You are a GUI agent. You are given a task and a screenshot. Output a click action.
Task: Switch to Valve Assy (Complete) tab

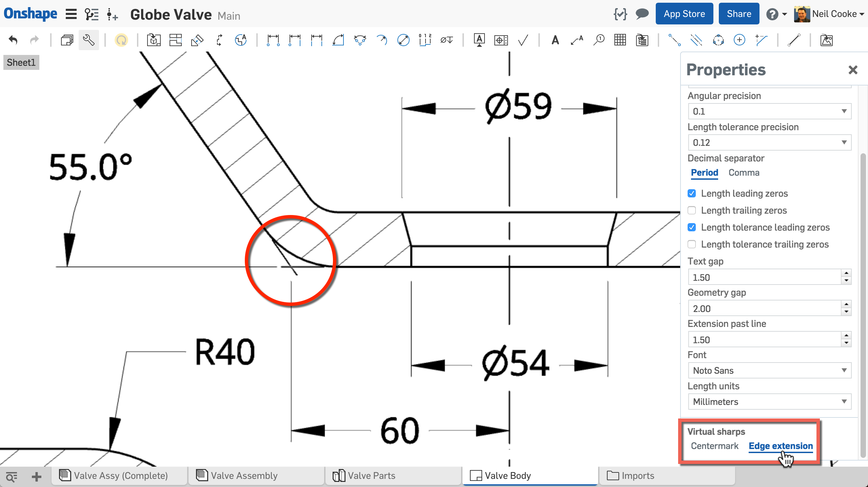click(119, 476)
